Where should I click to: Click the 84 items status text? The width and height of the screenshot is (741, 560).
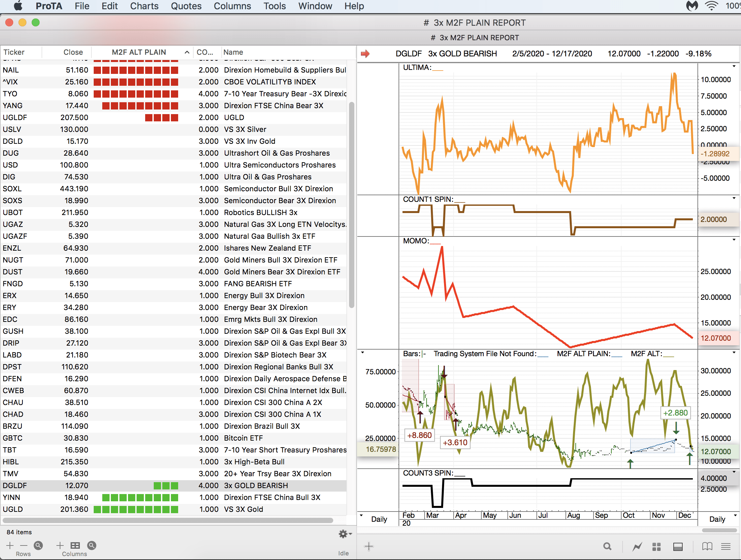click(x=19, y=532)
